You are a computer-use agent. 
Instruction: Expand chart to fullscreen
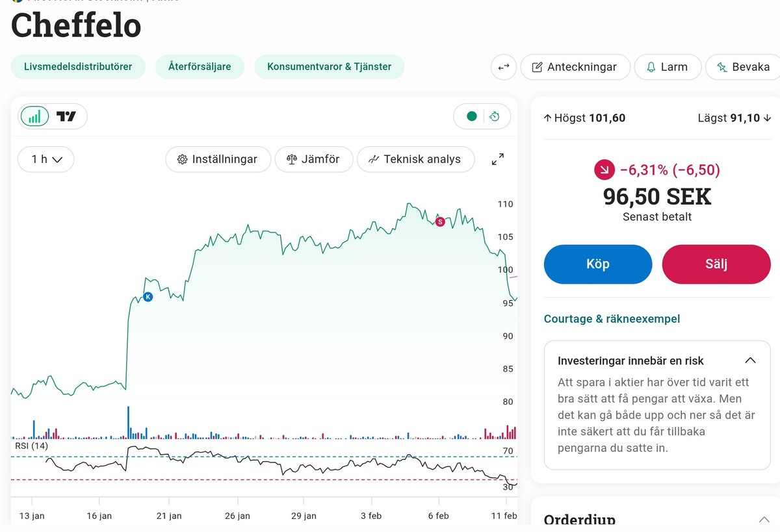(498, 159)
